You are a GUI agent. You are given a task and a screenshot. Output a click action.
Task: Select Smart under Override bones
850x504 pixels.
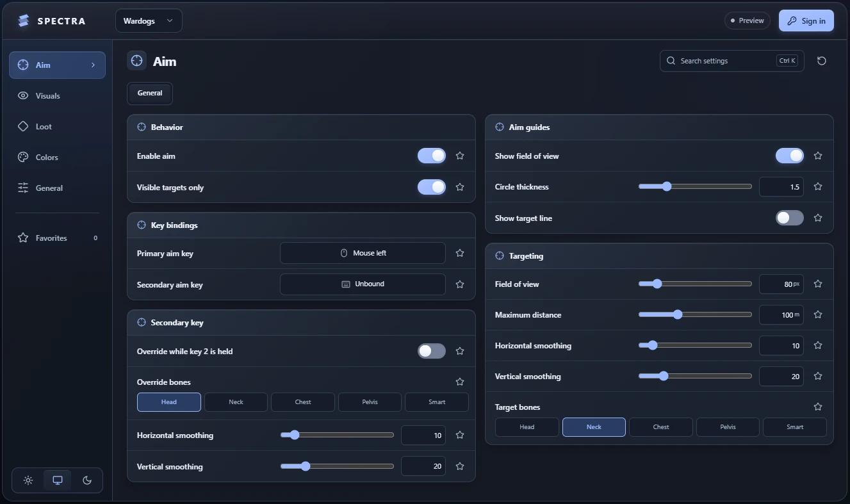[x=437, y=402]
